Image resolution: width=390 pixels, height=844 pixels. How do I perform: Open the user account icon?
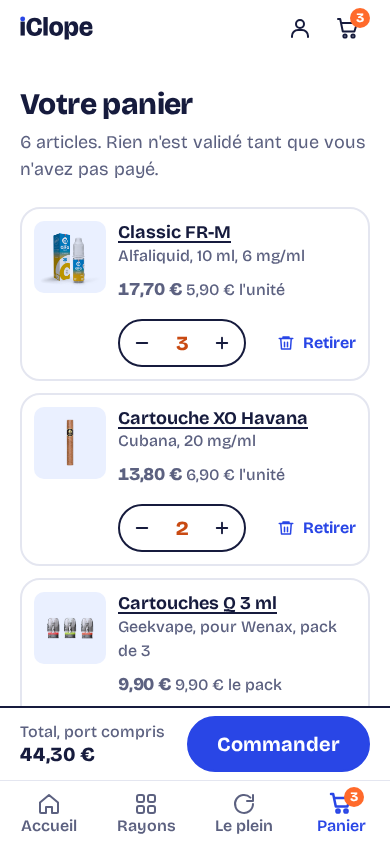pos(300,29)
